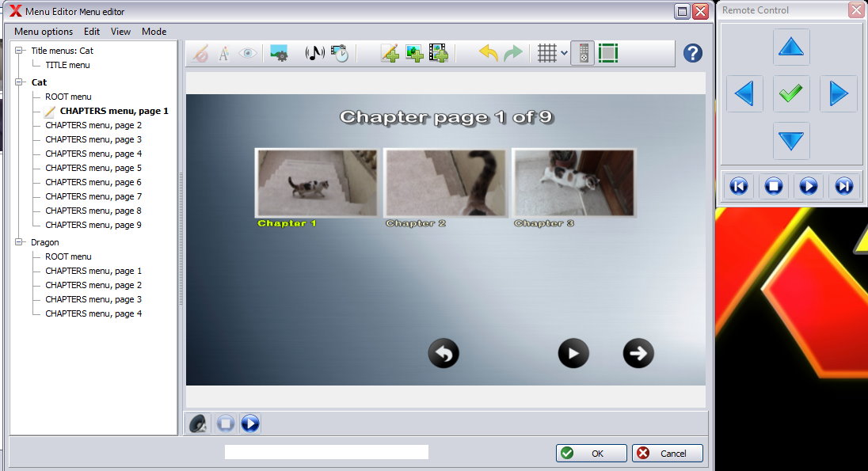Click the 'Chapter page 1 of 9' title text

point(447,117)
